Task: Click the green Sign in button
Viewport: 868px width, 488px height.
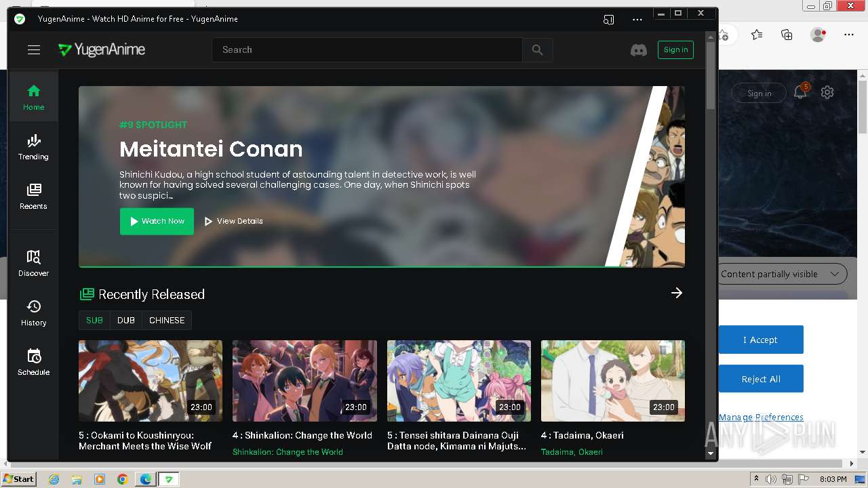Action: [x=675, y=49]
